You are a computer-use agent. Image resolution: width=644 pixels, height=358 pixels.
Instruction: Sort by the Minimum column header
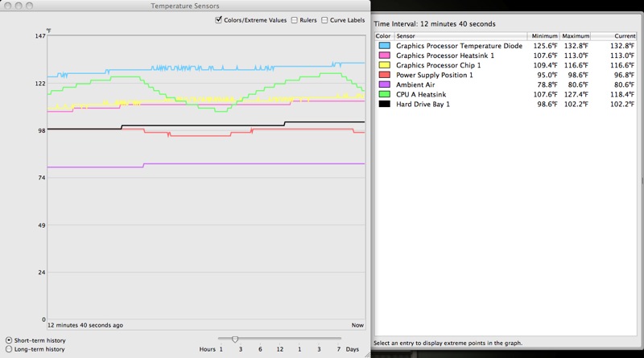543,36
